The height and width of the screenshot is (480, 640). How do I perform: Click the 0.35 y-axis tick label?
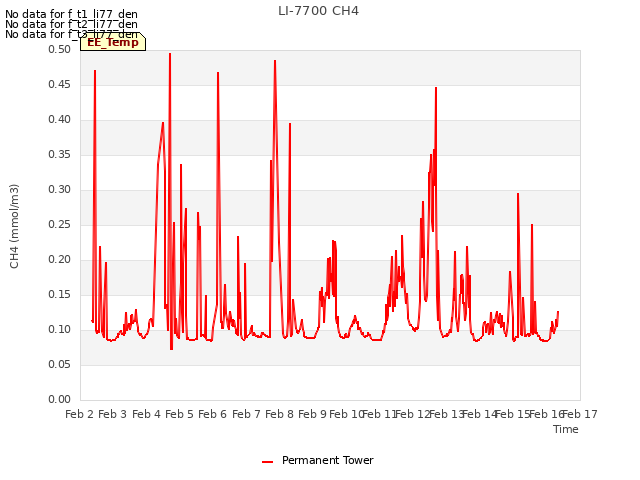pyautogui.click(x=59, y=155)
